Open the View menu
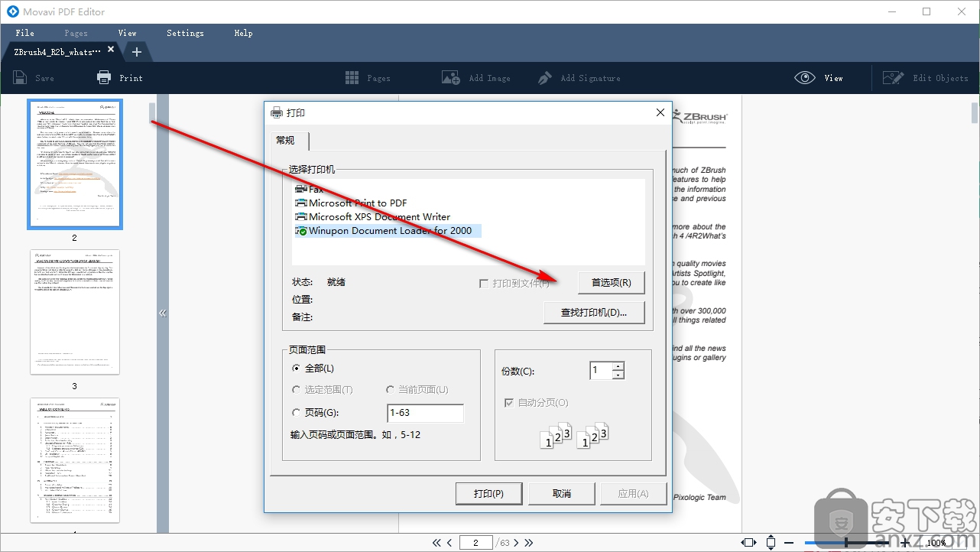980x552 pixels. (x=128, y=33)
